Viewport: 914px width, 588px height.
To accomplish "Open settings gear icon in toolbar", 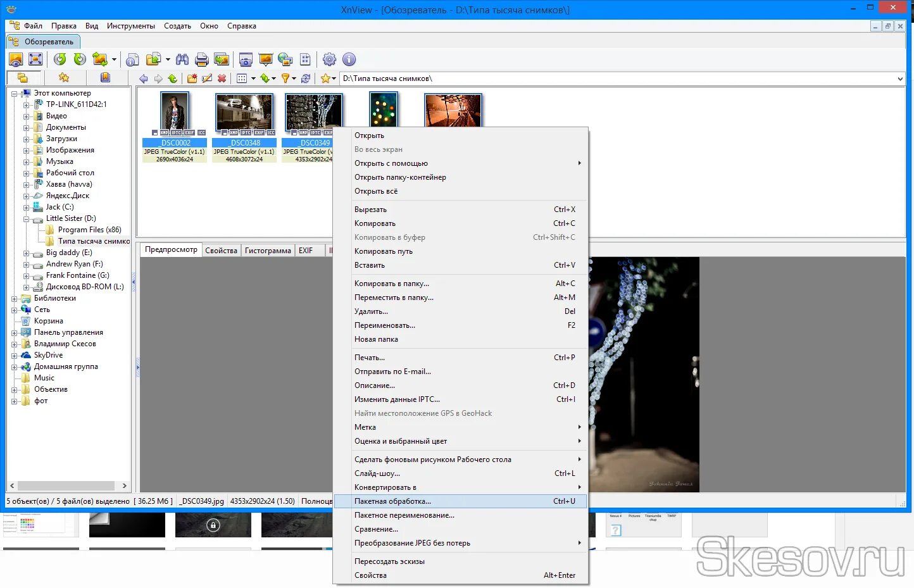I will tap(329, 59).
